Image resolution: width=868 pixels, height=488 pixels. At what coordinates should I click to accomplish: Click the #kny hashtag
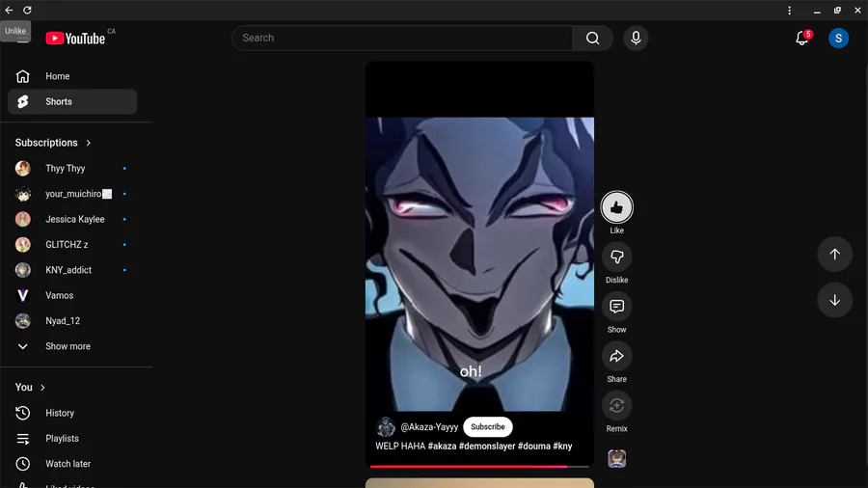point(562,446)
